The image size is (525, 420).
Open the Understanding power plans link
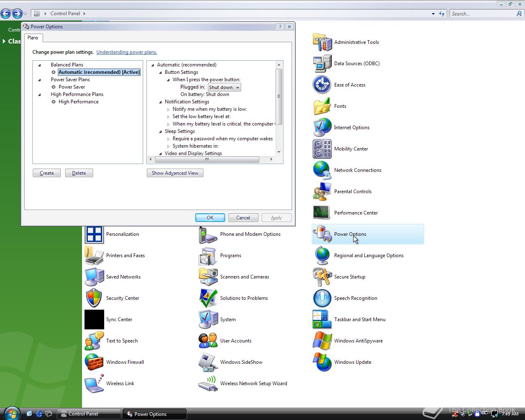tap(127, 52)
